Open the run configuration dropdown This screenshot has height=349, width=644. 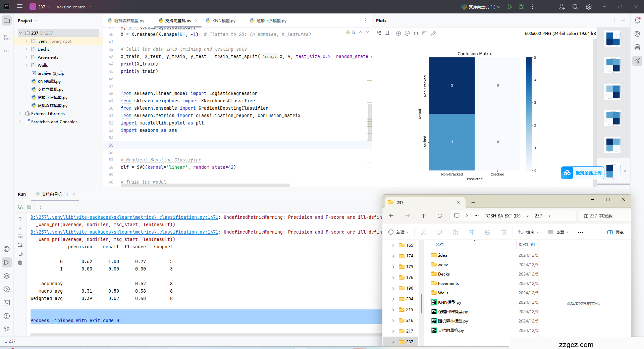point(481,7)
